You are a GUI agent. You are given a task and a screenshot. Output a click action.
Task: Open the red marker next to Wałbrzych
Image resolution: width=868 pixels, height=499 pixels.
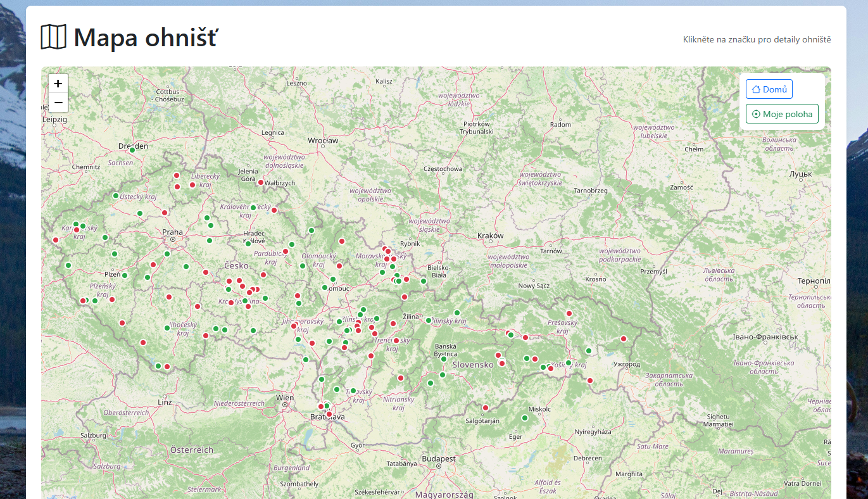point(261,182)
